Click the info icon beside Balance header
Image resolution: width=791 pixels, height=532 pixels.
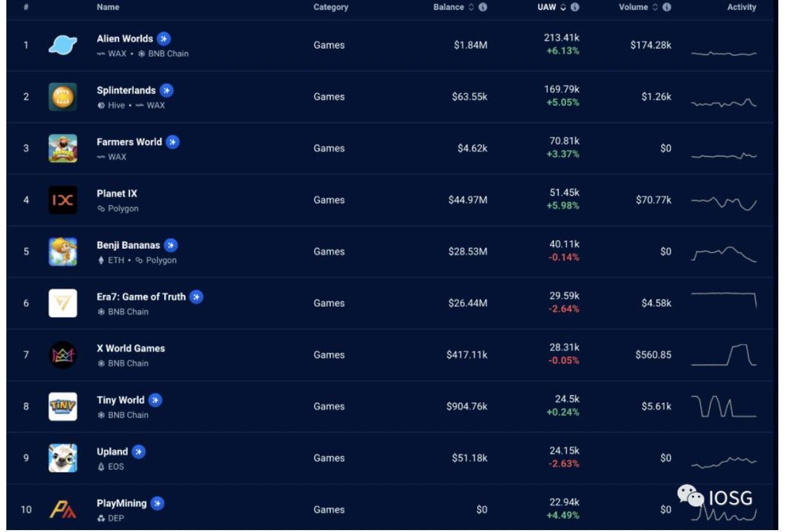tap(483, 8)
